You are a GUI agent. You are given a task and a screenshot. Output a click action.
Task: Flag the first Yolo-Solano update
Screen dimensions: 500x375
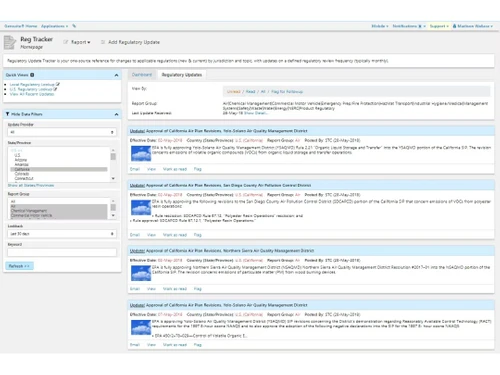[198, 169]
